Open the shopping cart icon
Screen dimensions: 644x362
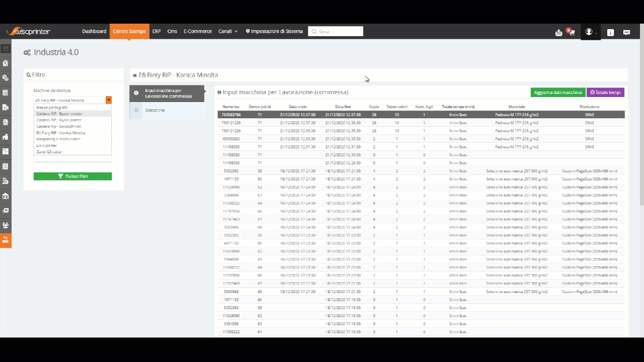pyautogui.click(x=572, y=32)
